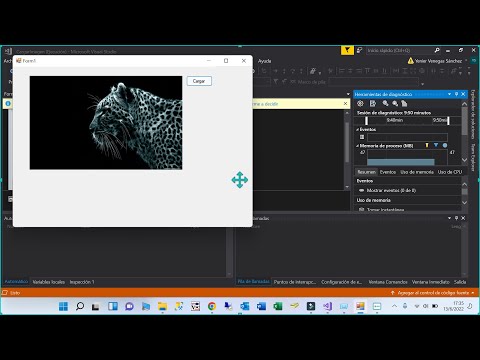Close the Herramientas de diagnóstico panel
Image resolution: width=480 pixels, height=360 pixels.
463,94
